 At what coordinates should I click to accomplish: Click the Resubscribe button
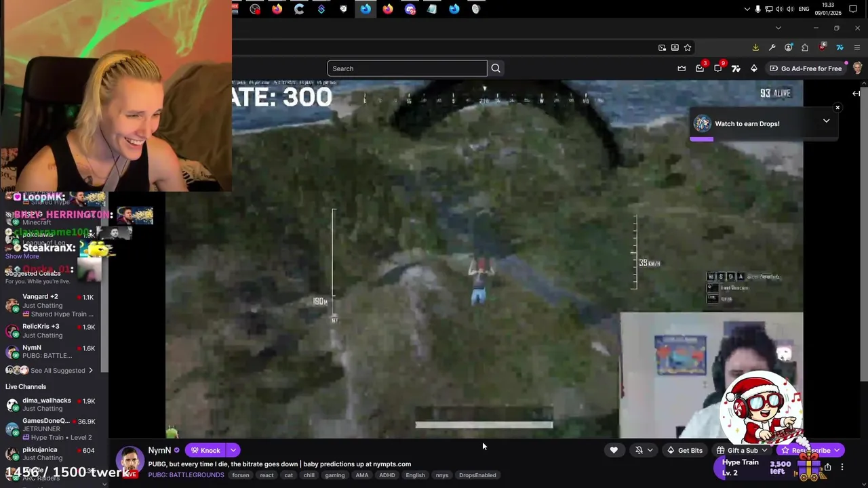(x=810, y=450)
